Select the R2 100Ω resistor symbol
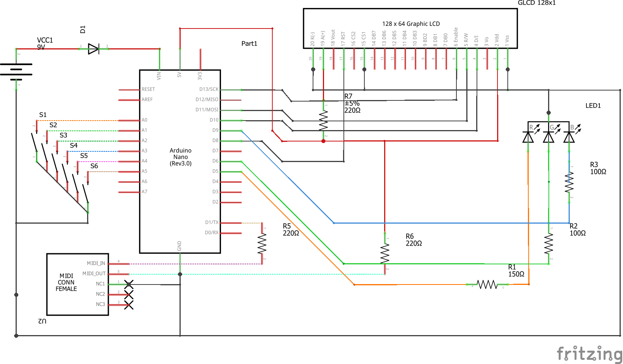 coord(548,243)
